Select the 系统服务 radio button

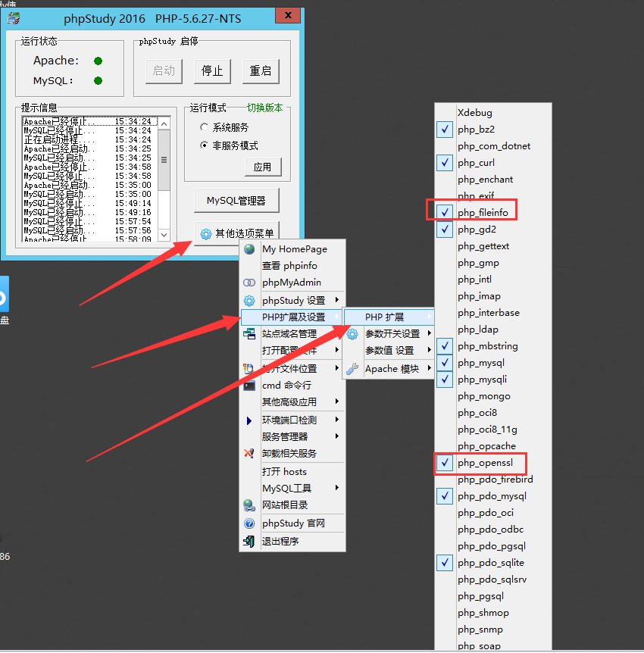click(x=204, y=127)
